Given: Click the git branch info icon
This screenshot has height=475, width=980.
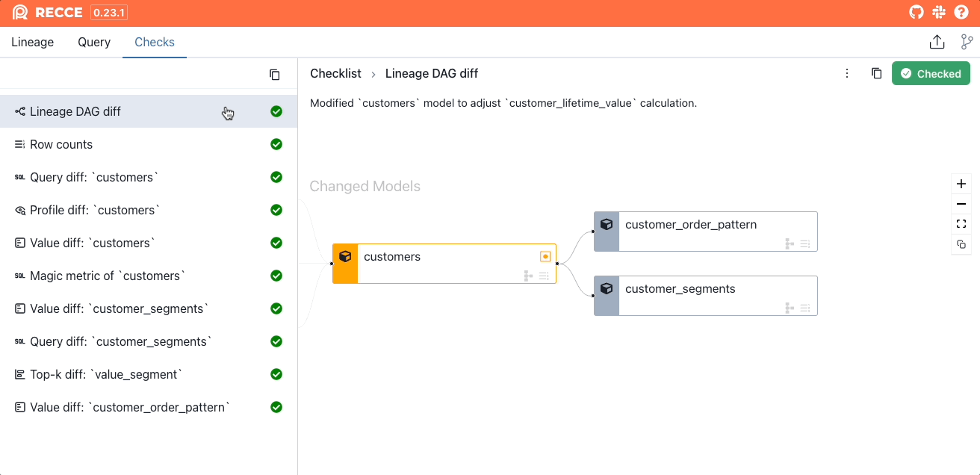Looking at the screenshot, I should [x=967, y=43].
